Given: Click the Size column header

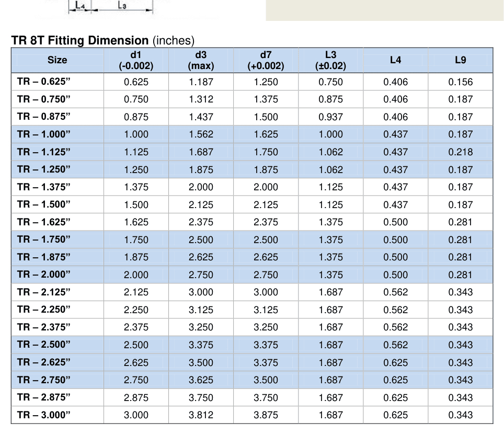Looking at the screenshot, I should tap(57, 60).
